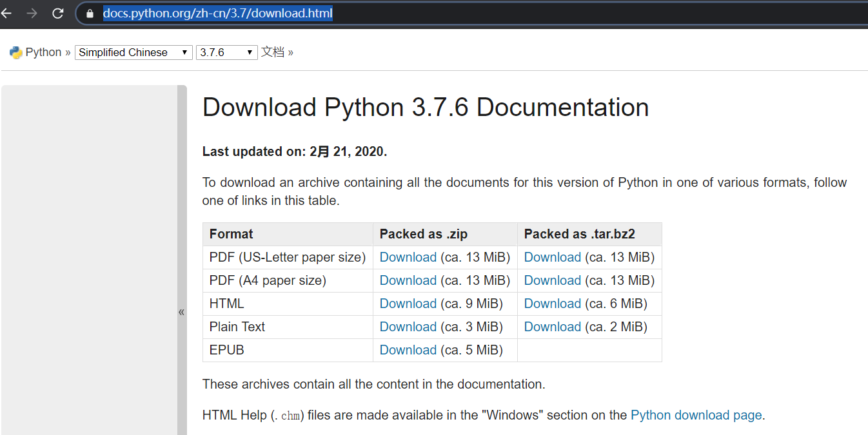Image resolution: width=868 pixels, height=435 pixels.
Task: Click the Python logo icon
Action: click(15, 53)
